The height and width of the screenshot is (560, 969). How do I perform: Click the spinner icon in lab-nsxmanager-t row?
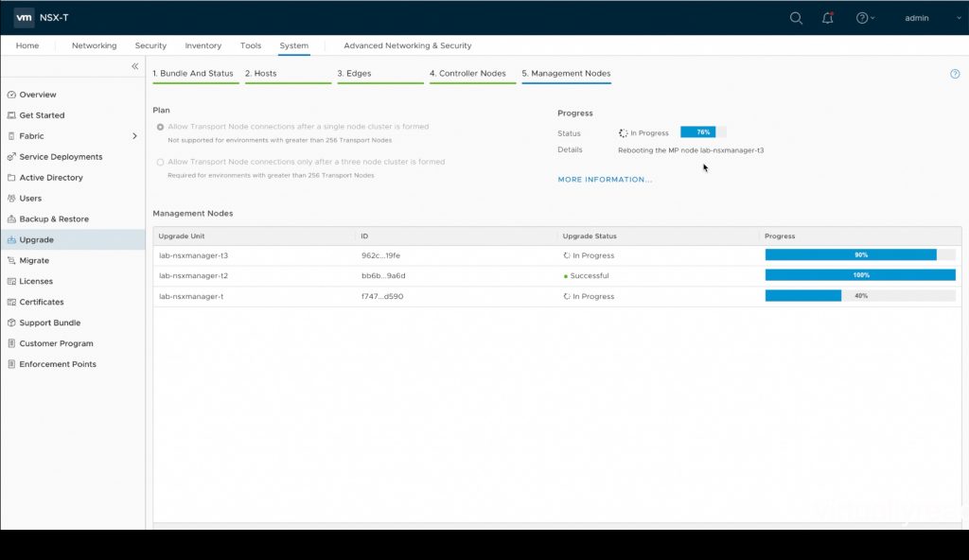tap(567, 297)
